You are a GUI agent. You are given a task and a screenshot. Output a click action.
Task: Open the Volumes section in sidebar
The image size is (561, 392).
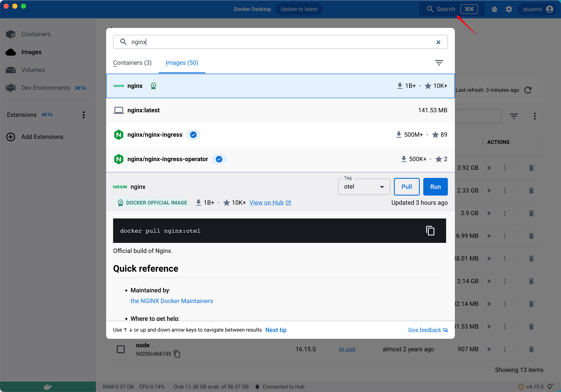33,70
